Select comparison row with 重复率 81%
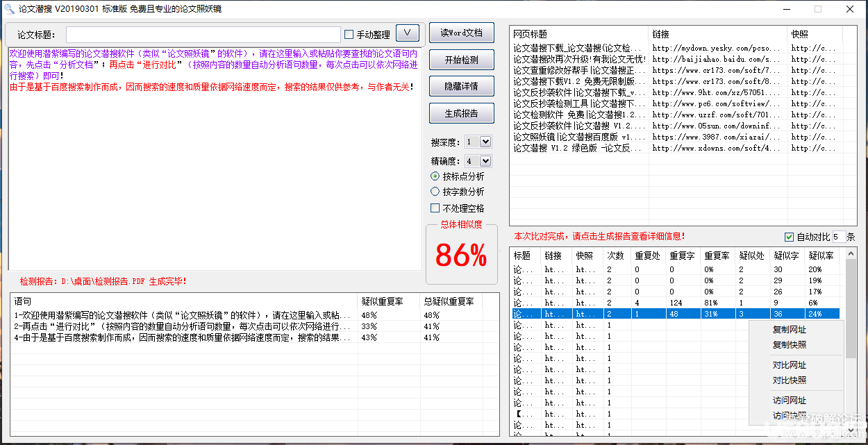868x445 pixels. pyautogui.click(x=676, y=303)
